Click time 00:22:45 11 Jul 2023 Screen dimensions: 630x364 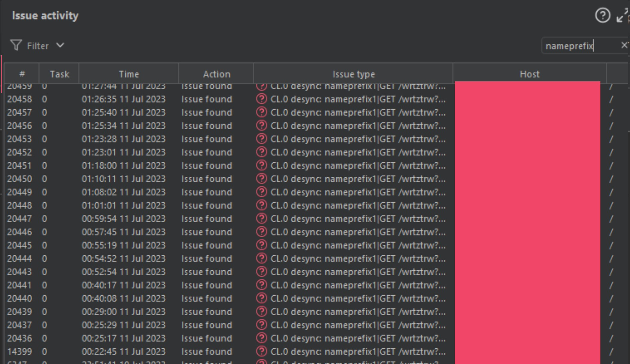[124, 351]
